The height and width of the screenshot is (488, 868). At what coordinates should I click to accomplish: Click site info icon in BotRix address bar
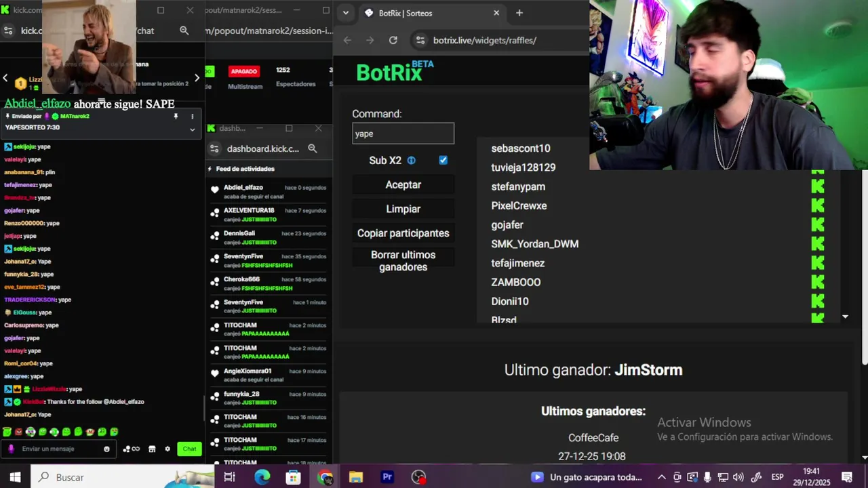click(x=420, y=40)
